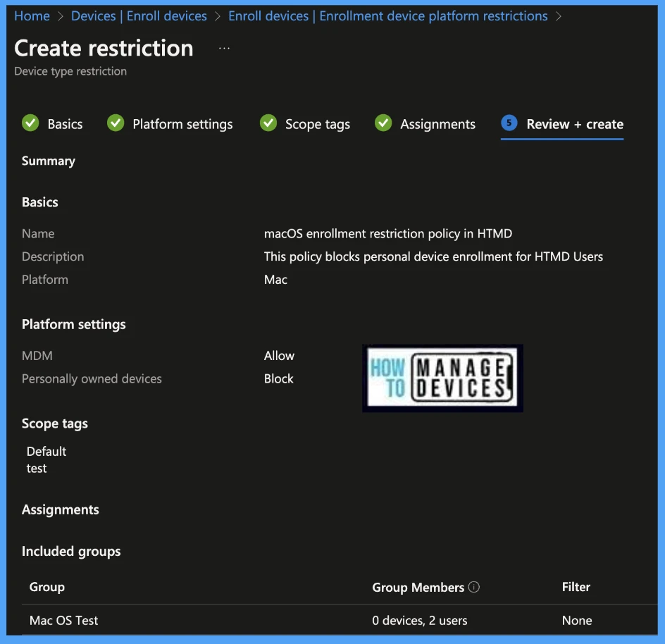The width and height of the screenshot is (665, 644).
Task: Click the Filter column header
Action: click(x=576, y=587)
